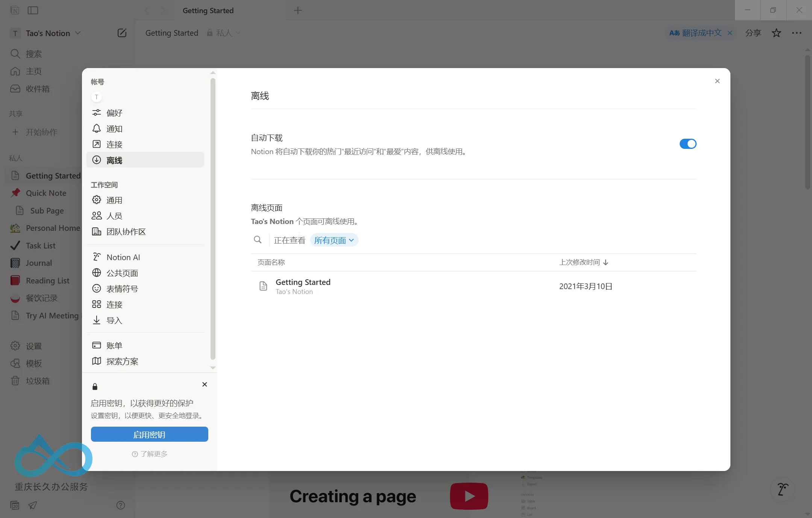
Task: Sort by 上次修改时间 column header
Action: point(583,262)
